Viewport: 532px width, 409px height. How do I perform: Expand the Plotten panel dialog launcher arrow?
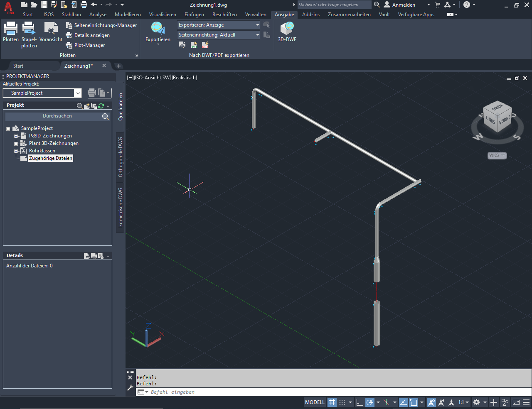pos(137,55)
